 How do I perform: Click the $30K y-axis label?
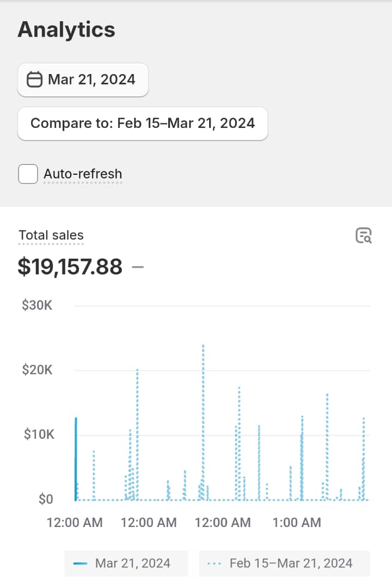pyautogui.click(x=37, y=305)
